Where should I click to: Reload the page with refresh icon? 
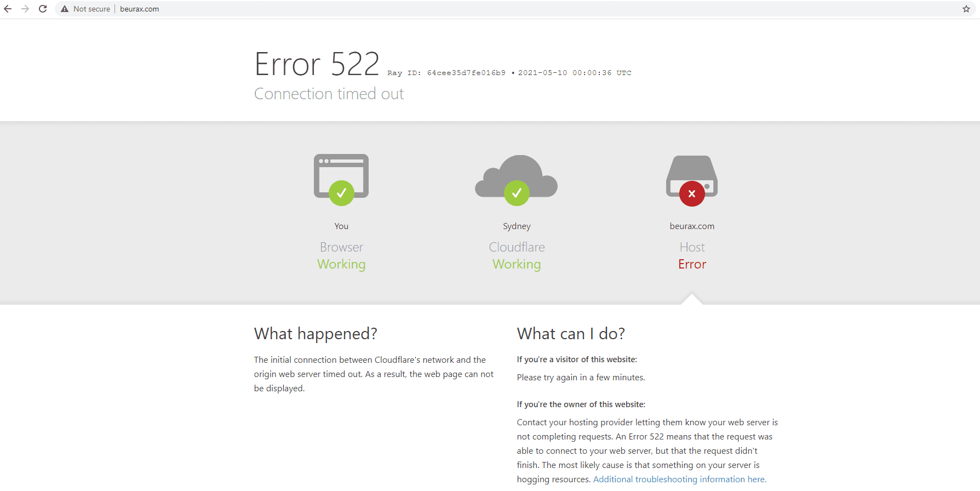(43, 9)
